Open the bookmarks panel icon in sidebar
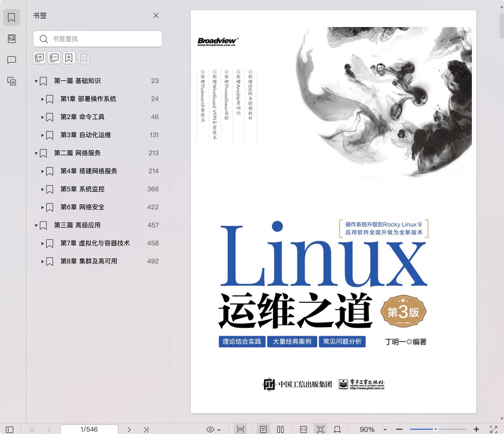504x434 pixels. 11,18
